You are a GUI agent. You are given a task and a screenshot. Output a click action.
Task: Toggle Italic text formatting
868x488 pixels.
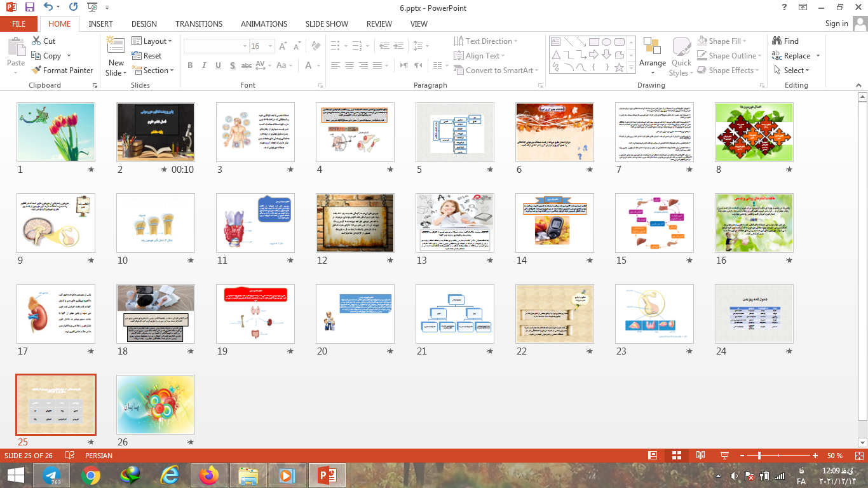click(x=204, y=65)
